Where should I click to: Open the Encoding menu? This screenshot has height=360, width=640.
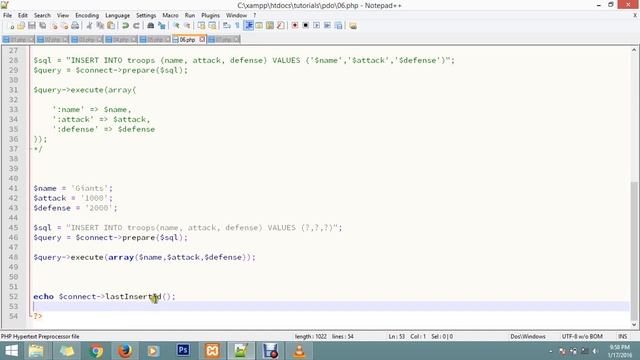pos(87,15)
